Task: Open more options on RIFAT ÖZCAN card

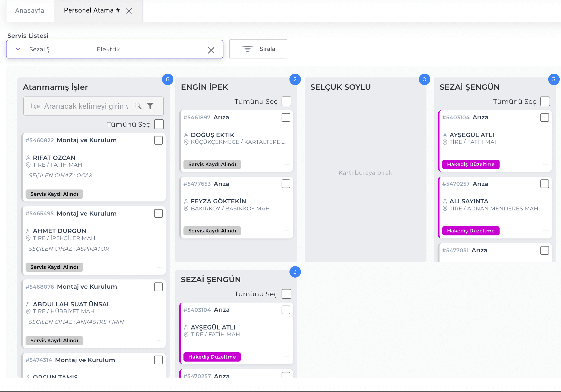Action: [160, 194]
